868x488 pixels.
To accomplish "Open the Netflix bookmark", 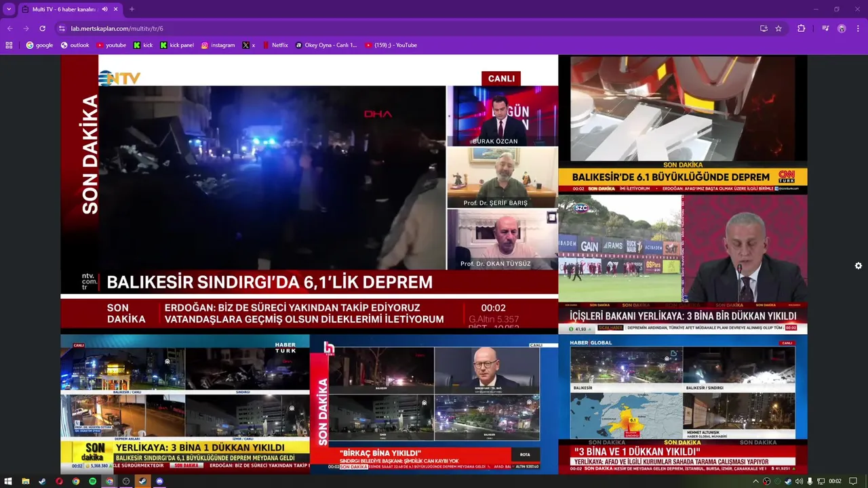I will (275, 45).
